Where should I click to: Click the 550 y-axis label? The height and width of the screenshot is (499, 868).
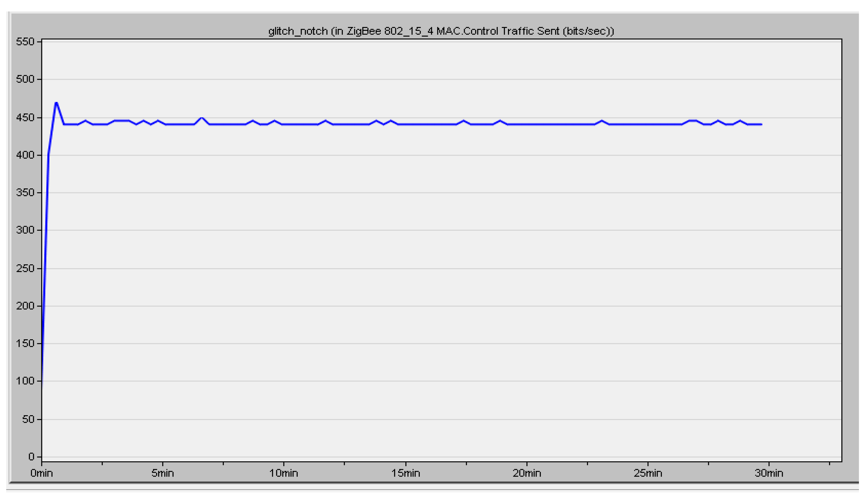25,42
